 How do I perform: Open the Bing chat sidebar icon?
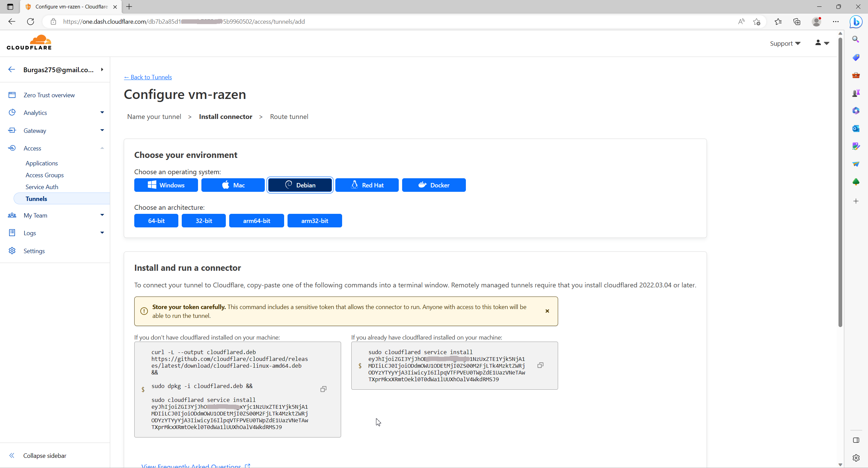click(856, 22)
